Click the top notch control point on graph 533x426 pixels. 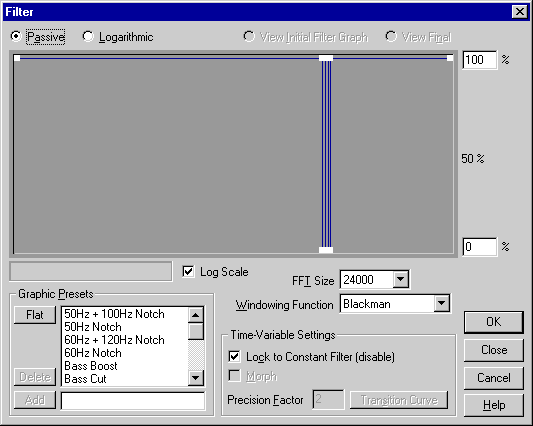point(326,58)
